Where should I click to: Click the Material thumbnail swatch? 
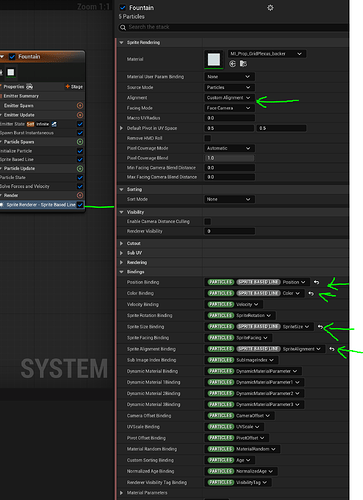(214, 60)
